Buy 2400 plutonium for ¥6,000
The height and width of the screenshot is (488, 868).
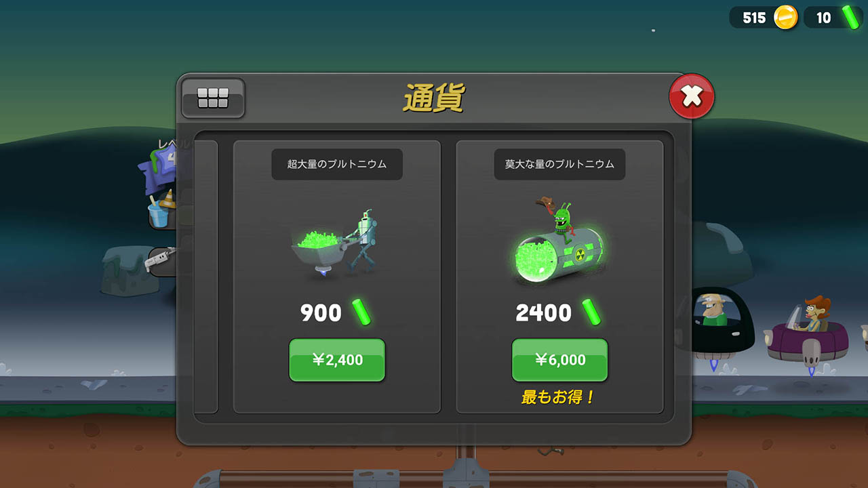(x=559, y=360)
